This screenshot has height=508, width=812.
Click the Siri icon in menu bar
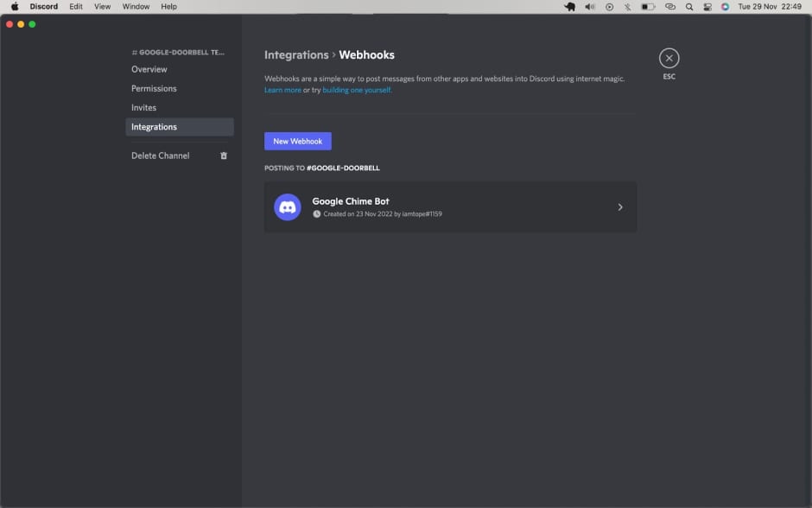click(x=725, y=7)
